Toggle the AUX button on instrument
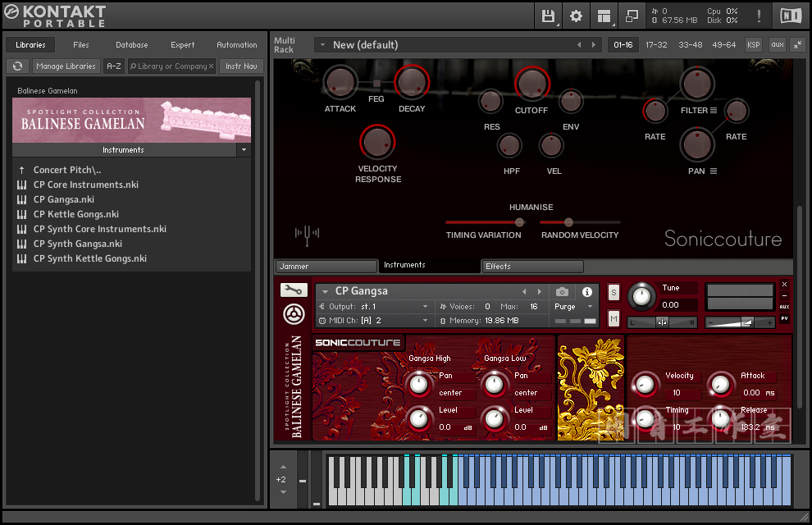This screenshot has height=525, width=812. coord(785,307)
